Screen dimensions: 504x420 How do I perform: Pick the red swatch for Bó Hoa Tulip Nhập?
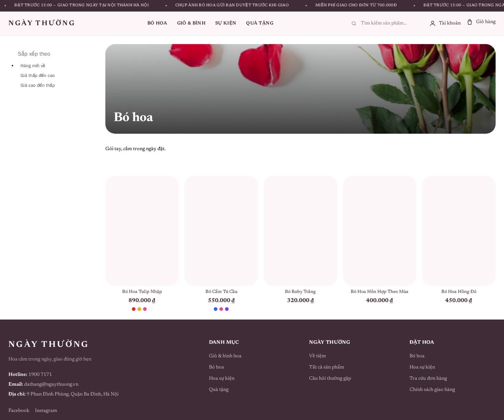(134, 309)
